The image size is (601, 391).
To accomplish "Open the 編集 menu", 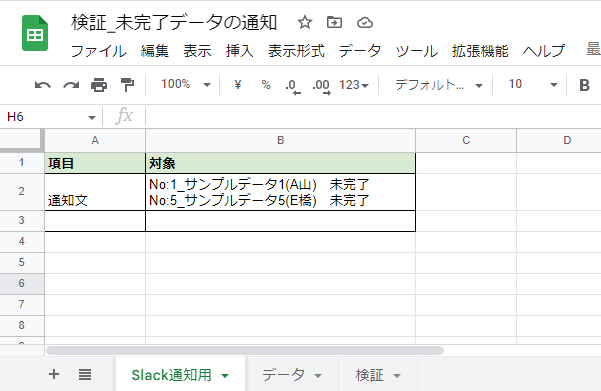I will click(x=154, y=51).
